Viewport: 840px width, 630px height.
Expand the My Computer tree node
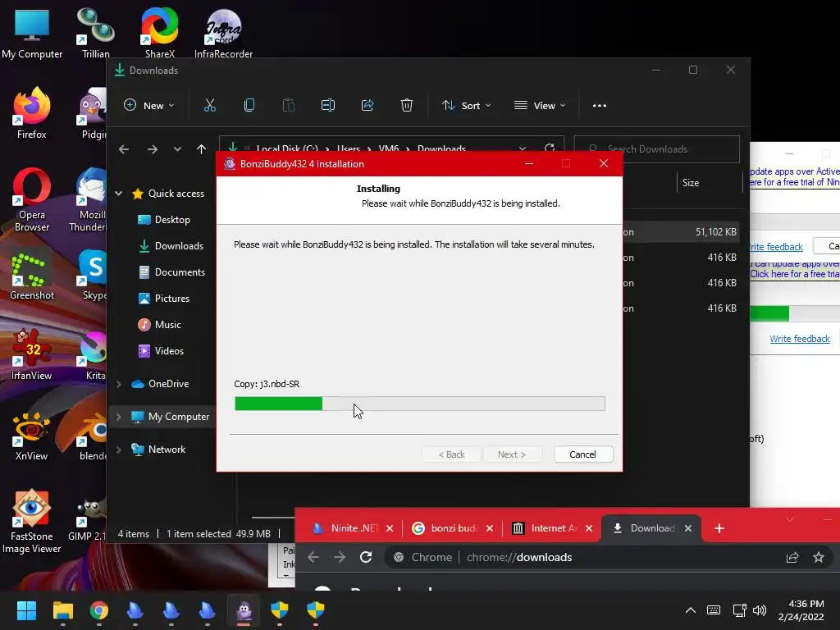pos(119,417)
